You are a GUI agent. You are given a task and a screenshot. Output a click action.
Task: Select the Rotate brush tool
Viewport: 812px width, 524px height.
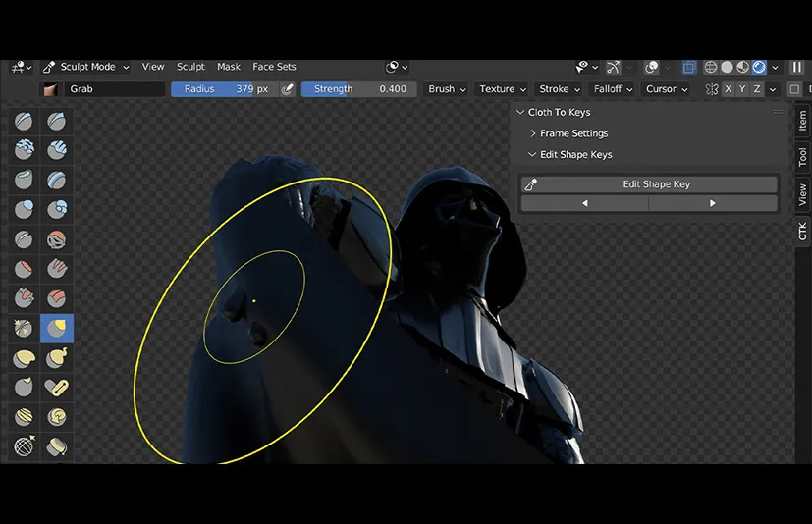tap(56, 417)
